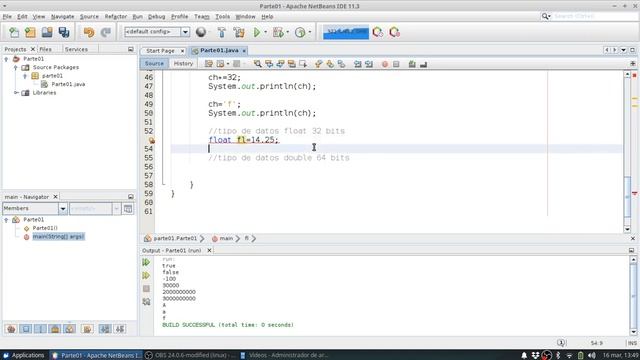Toggle Show Non-Public Members in Navigator
This screenshot has height=360, width=640.
(55, 329)
